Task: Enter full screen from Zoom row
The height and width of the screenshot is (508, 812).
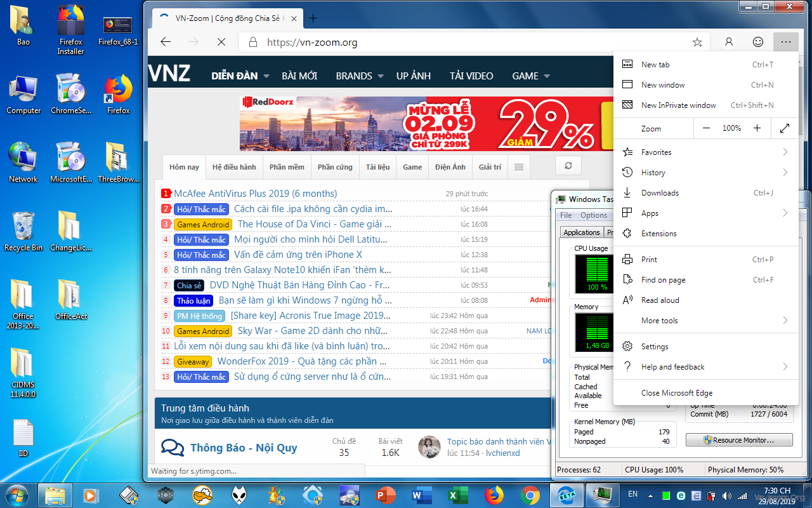Action: [x=785, y=128]
